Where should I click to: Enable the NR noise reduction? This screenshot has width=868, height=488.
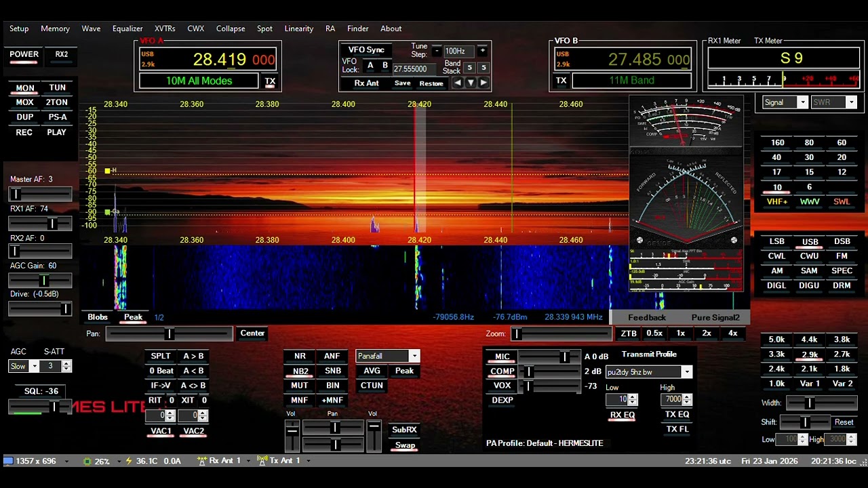pos(300,356)
